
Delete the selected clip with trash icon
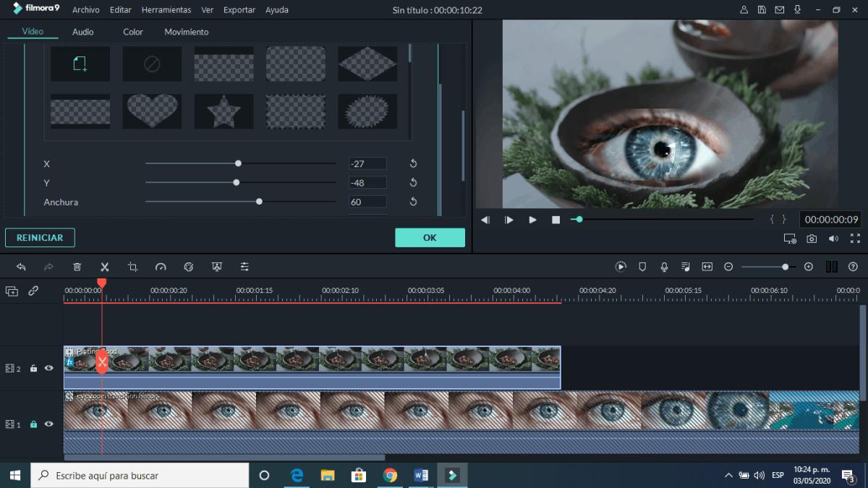click(77, 267)
